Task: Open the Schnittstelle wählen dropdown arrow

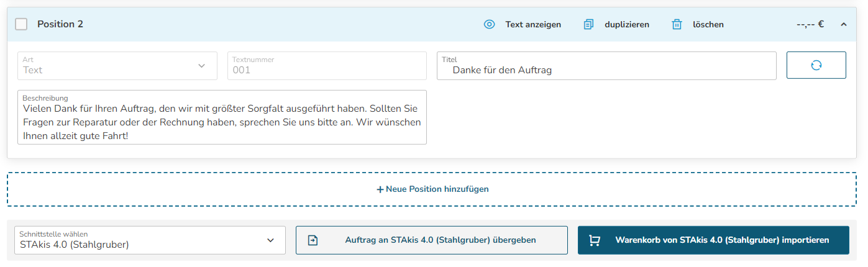Action: coord(270,240)
